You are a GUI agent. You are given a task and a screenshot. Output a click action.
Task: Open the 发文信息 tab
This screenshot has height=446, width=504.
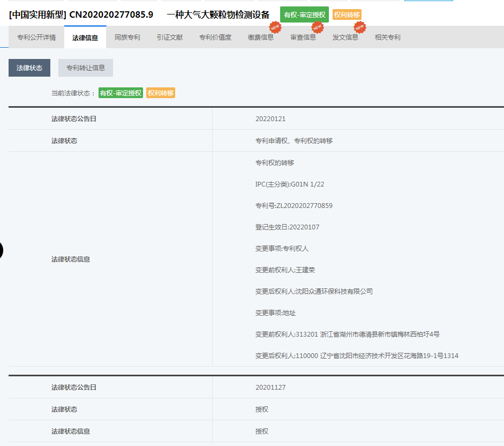(345, 38)
